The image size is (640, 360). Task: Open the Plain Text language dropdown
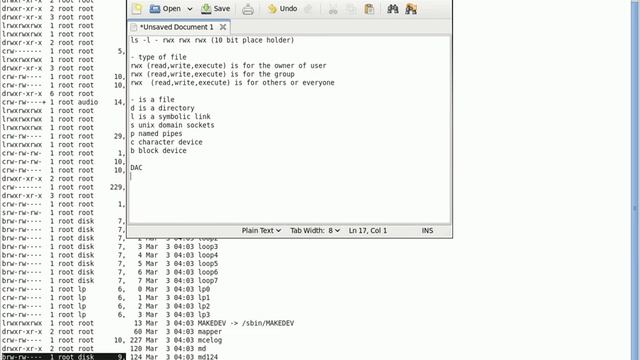click(261, 231)
